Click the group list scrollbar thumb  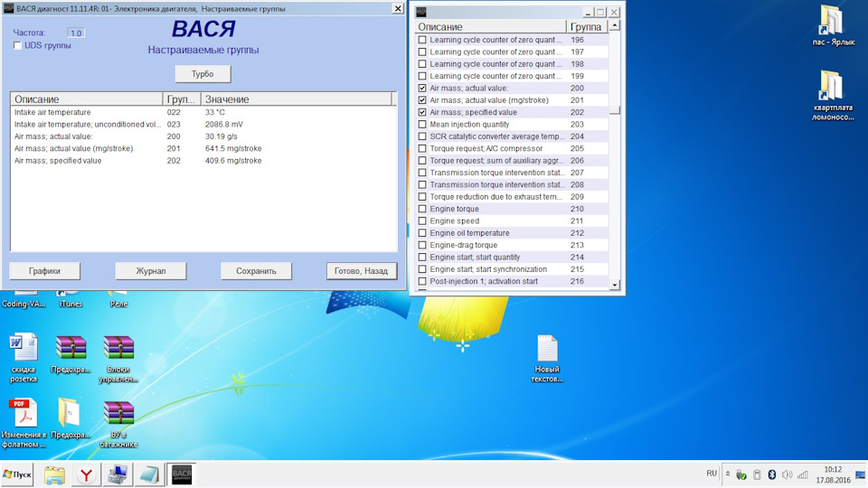pyautogui.click(x=615, y=110)
